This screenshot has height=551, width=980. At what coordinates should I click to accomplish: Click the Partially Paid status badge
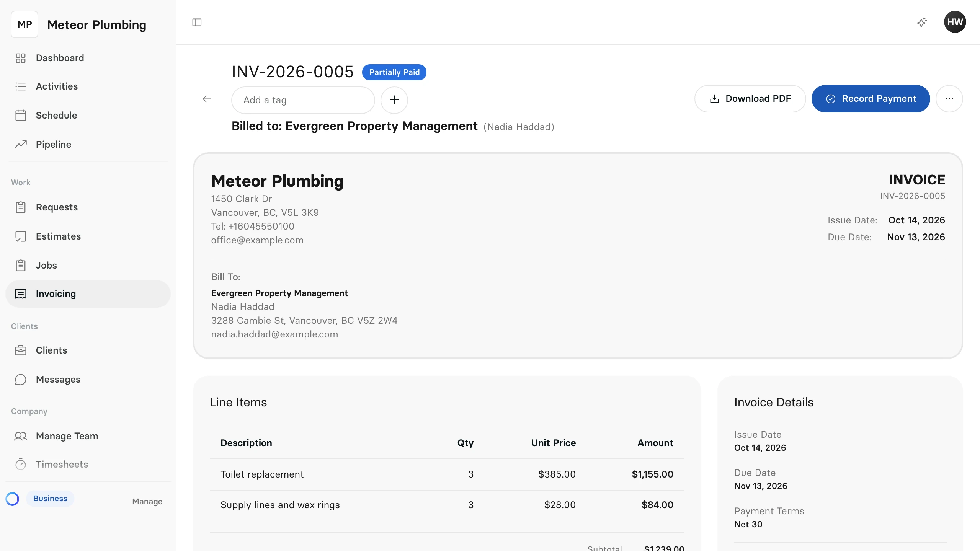pyautogui.click(x=394, y=72)
